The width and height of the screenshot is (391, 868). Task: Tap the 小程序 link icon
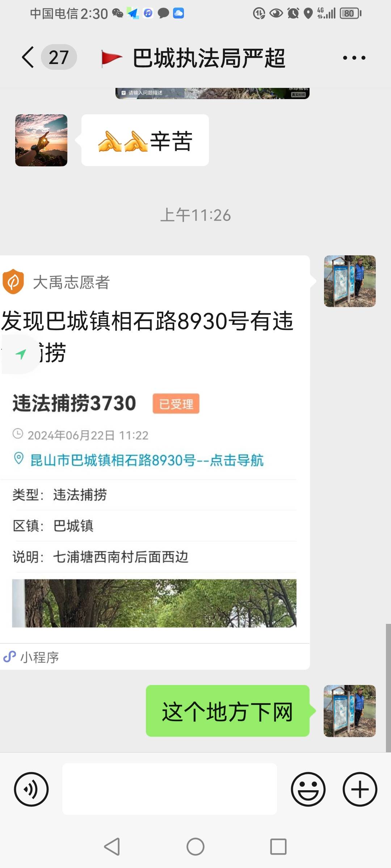click(9, 657)
